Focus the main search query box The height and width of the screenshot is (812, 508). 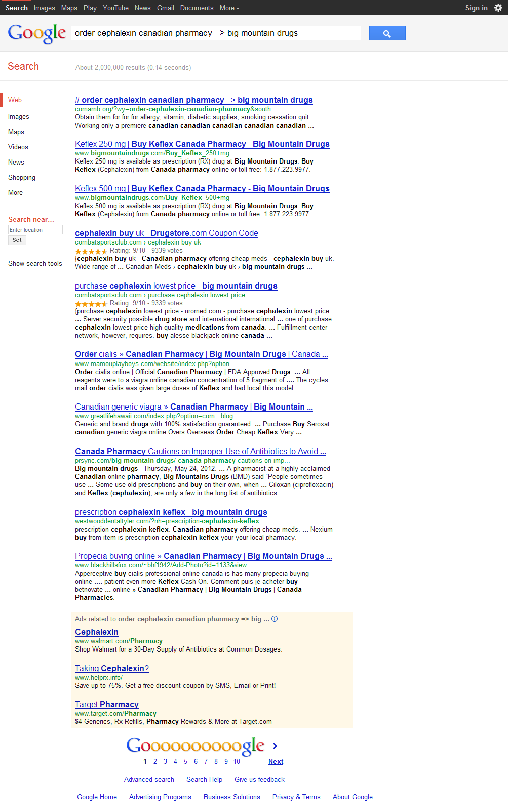216,33
